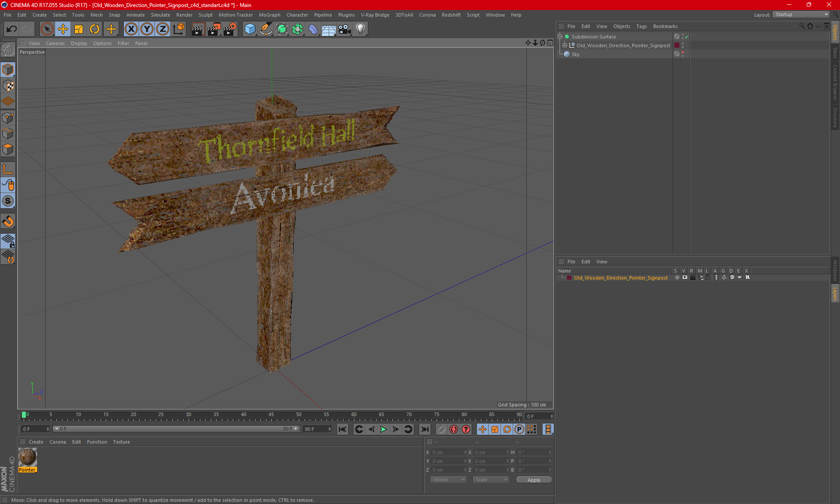Add a Camera object
Image resolution: width=840 pixels, height=504 pixels.
345,29
